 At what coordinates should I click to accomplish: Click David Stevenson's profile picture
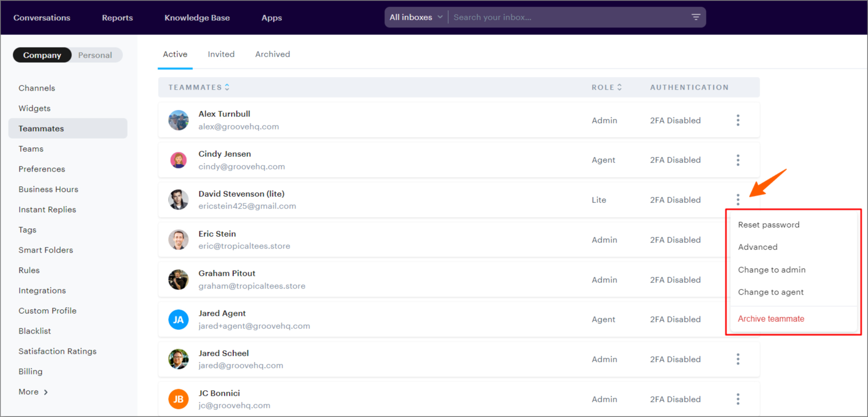(x=178, y=200)
